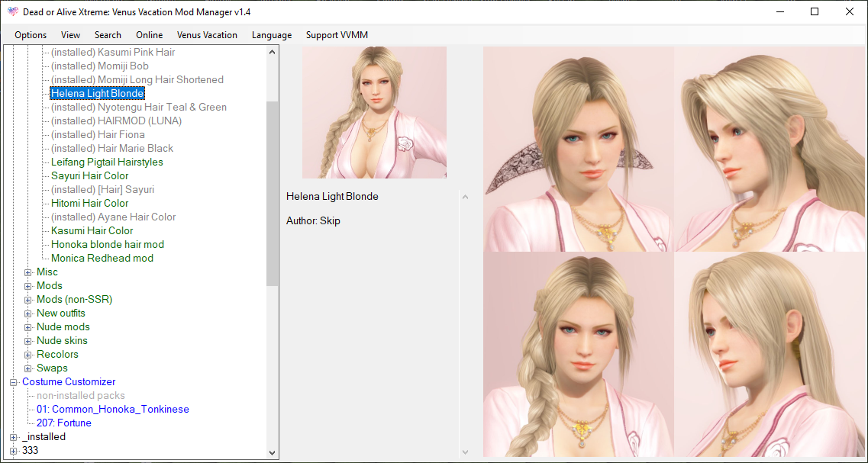The width and height of the screenshot is (868, 463).
Task: Select Leifang Pigtail Hairstyles mod
Action: [x=107, y=162]
